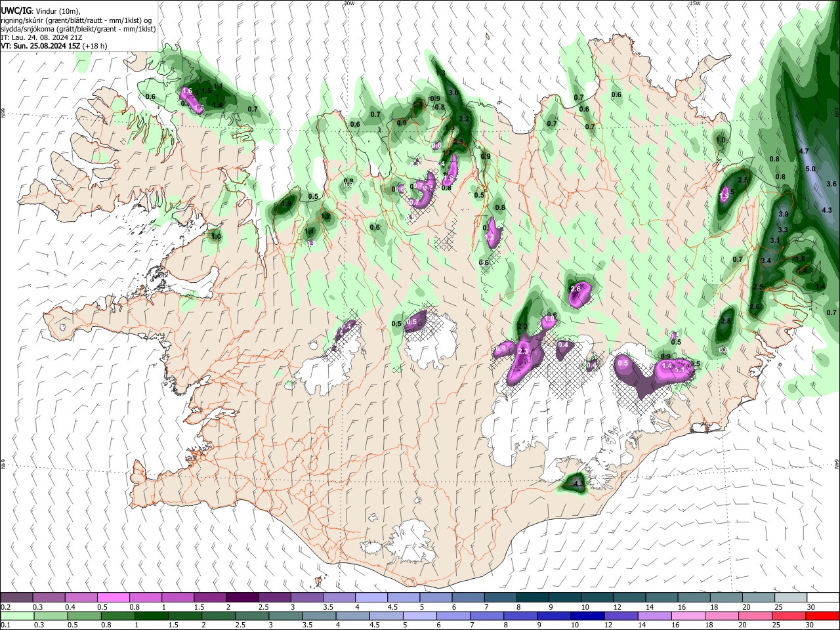
Task: Select the dark purple 2 swatch, upper legend
Action: [243, 597]
